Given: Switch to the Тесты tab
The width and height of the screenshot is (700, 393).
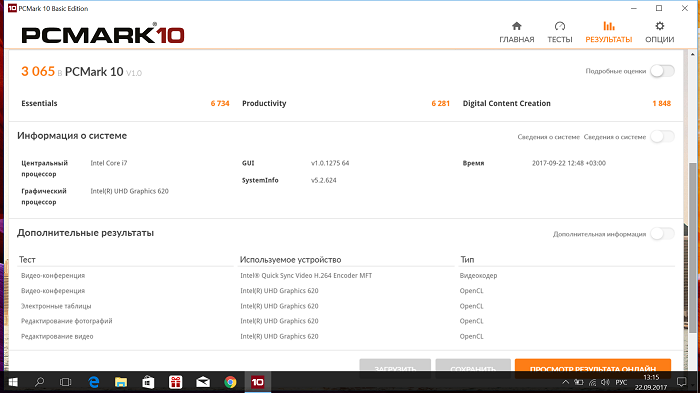Looking at the screenshot, I should pos(560,32).
